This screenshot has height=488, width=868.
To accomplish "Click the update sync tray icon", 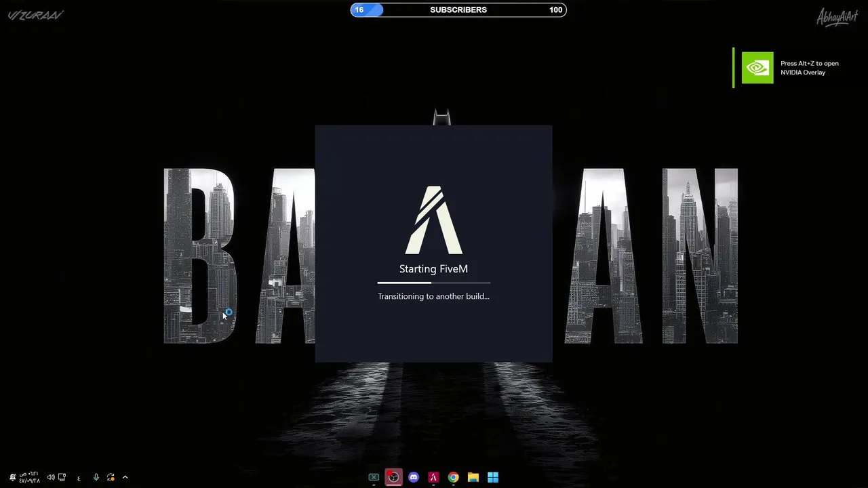I will point(111,477).
